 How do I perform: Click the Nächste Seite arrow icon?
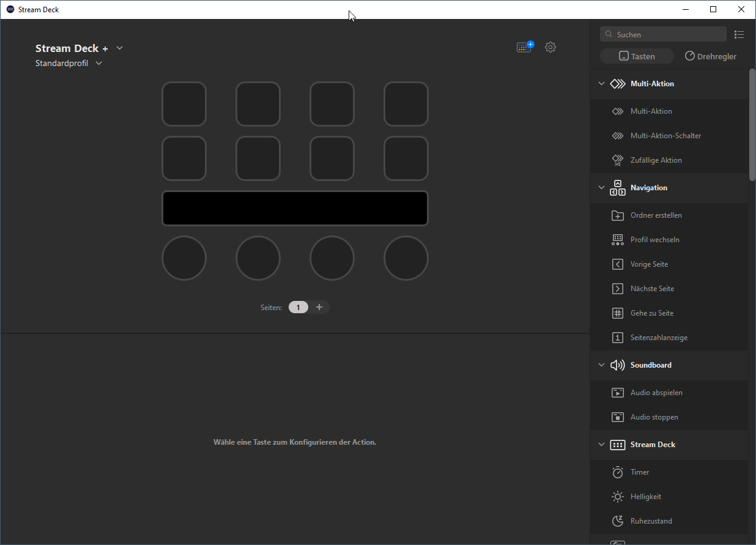(x=618, y=289)
